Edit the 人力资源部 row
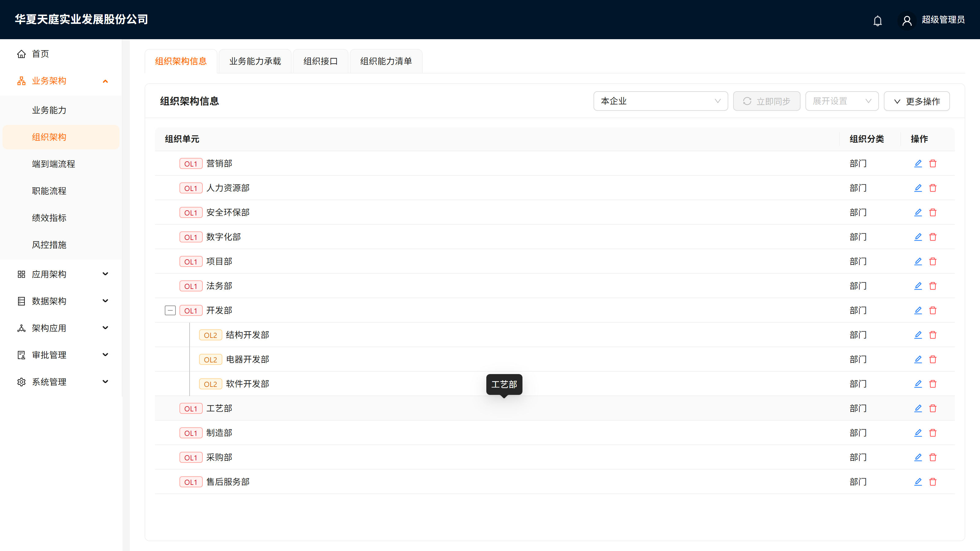This screenshot has width=980, height=551. (918, 188)
